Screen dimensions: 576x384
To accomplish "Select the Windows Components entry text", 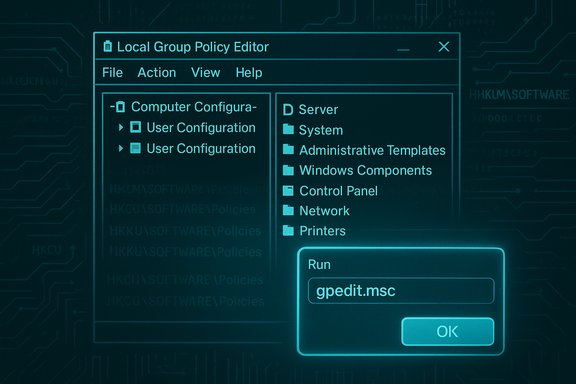I will [366, 171].
